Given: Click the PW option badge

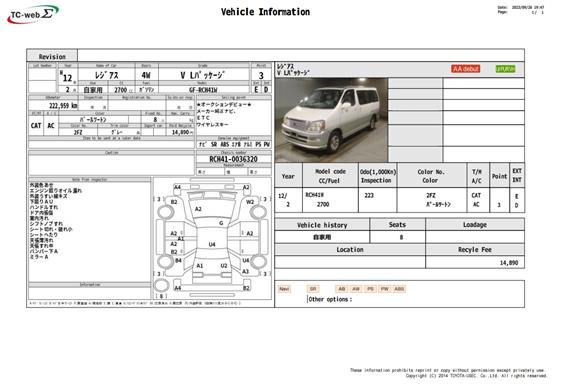Looking at the screenshot, I should pyautogui.click(x=385, y=289).
